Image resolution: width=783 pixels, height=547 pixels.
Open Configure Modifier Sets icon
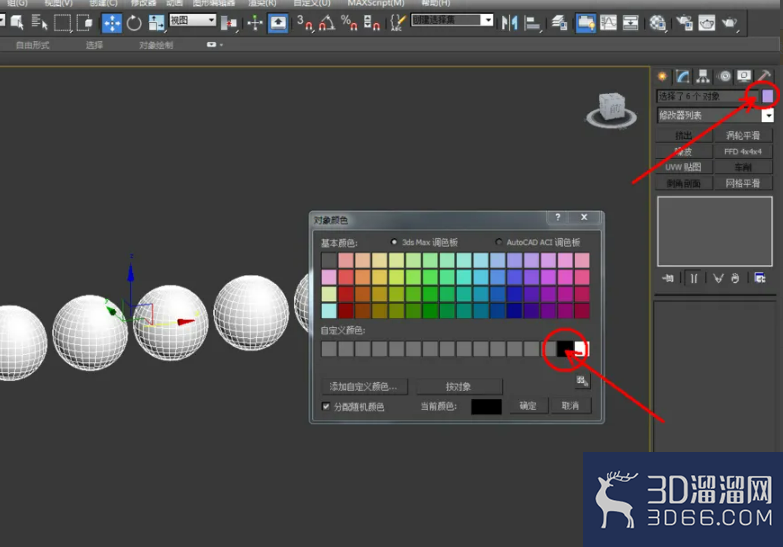tap(760, 278)
